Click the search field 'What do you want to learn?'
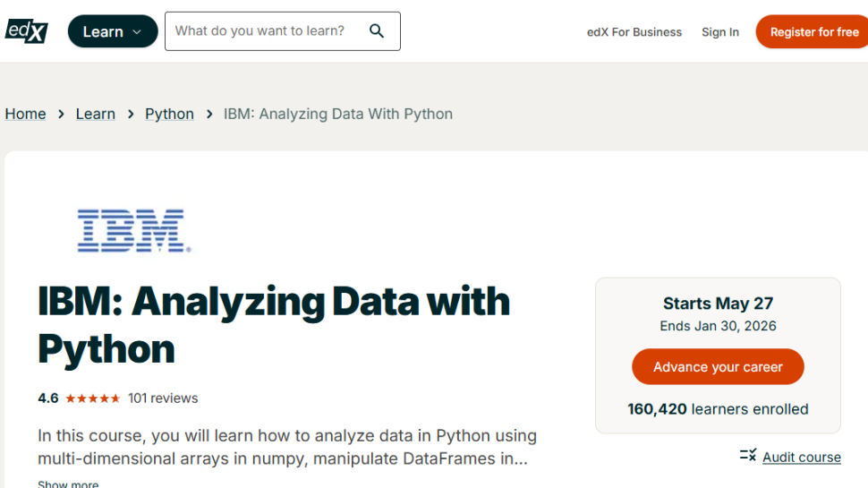The image size is (868, 488). pyautogui.click(x=282, y=31)
